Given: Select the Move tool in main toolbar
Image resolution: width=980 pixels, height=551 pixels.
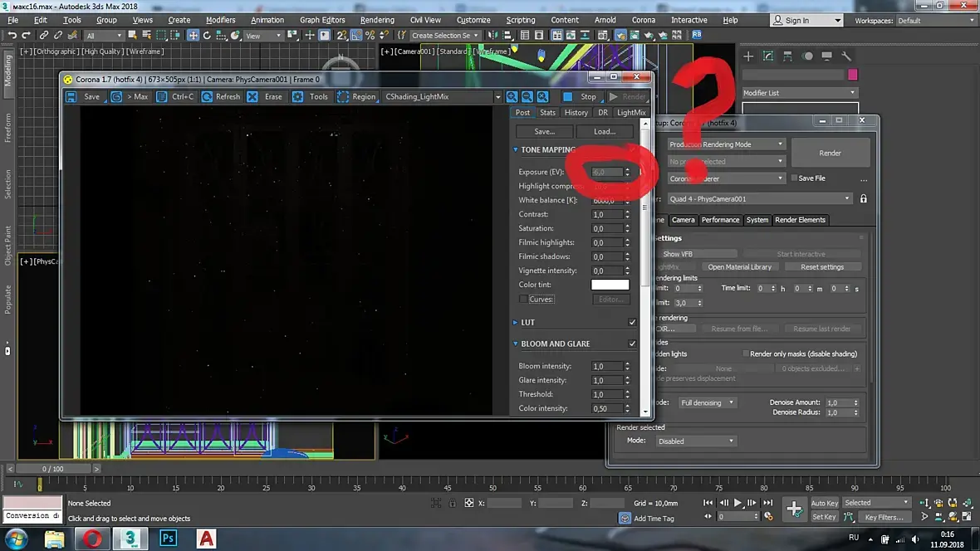Looking at the screenshot, I should coord(193,36).
